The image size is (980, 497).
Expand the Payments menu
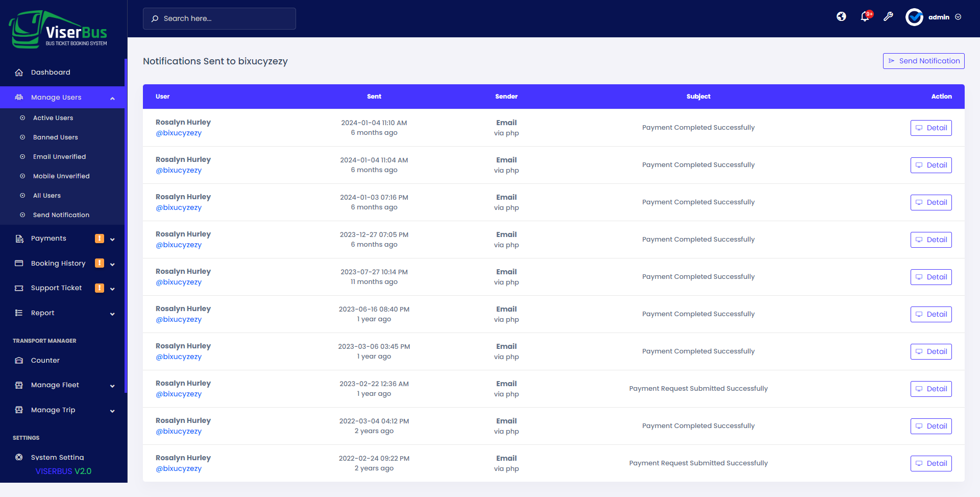48,238
